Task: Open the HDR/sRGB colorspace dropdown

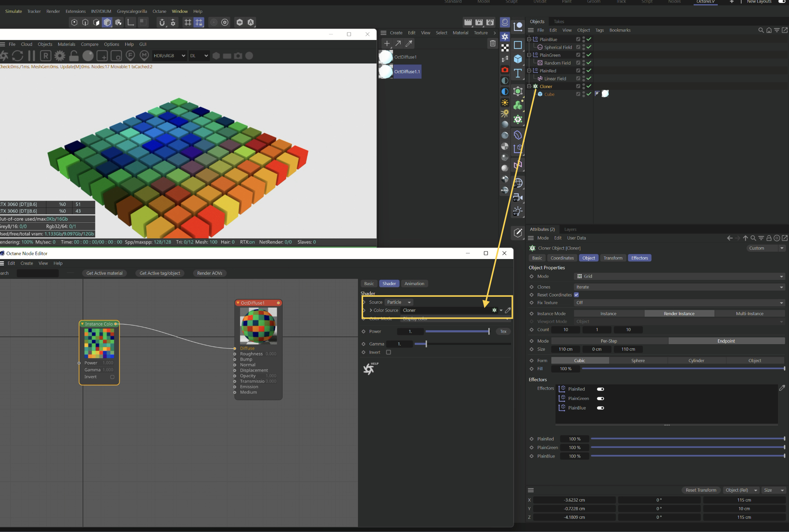Action: click(x=169, y=56)
